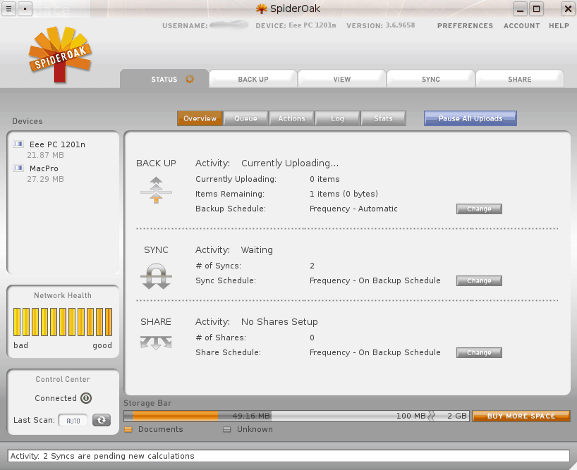Select the Overview sub-tab
Image resolution: width=577 pixels, height=470 pixels.
pyautogui.click(x=200, y=118)
